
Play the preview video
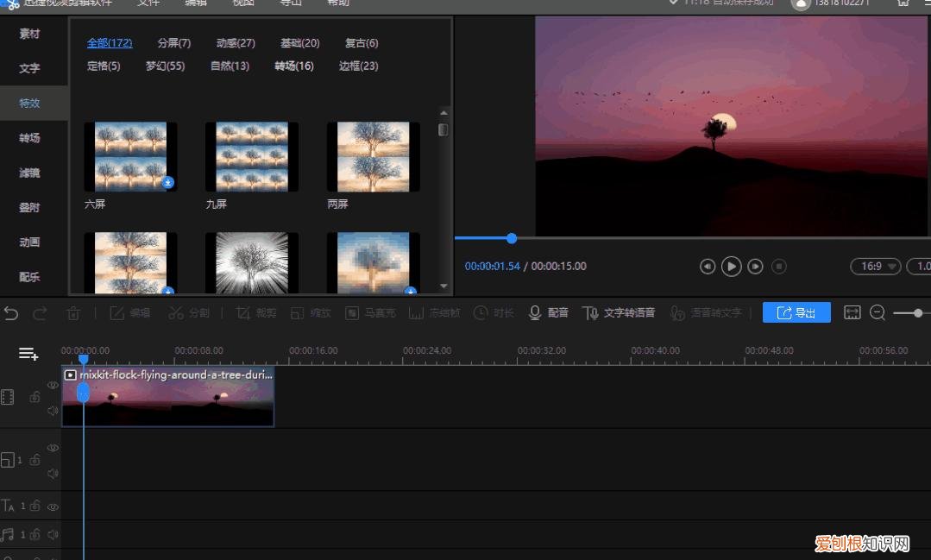(731, 267)
